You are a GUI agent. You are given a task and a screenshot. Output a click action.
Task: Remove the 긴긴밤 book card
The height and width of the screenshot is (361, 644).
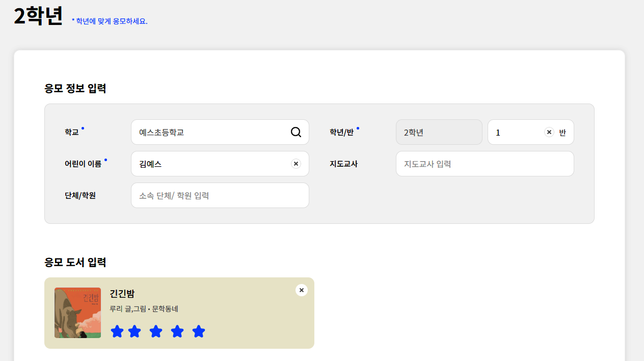pos(302,290)
